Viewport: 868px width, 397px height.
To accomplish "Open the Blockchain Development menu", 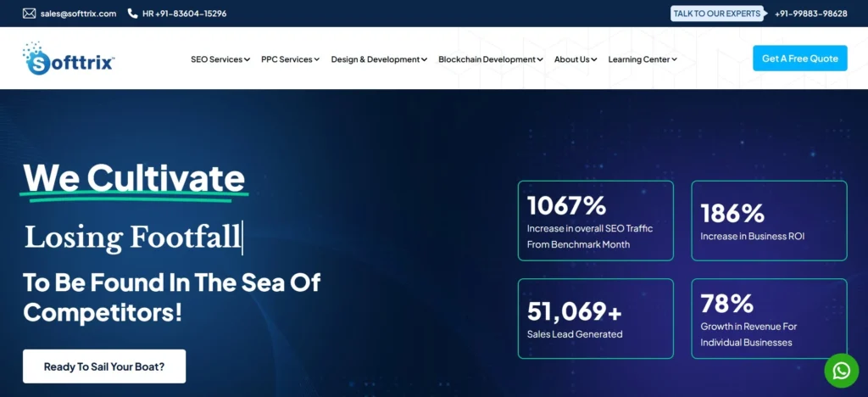I will [491, 59].
